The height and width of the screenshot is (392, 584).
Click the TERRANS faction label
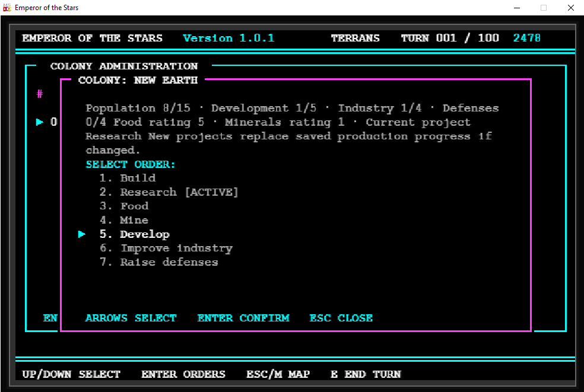coord(356,38)
